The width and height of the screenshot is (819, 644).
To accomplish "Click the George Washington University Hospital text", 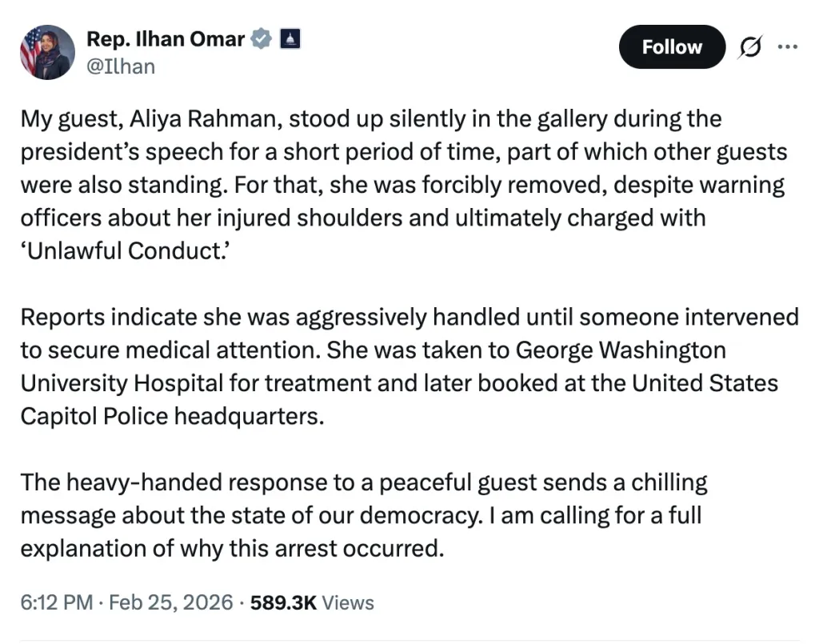I will click(620, 350).
